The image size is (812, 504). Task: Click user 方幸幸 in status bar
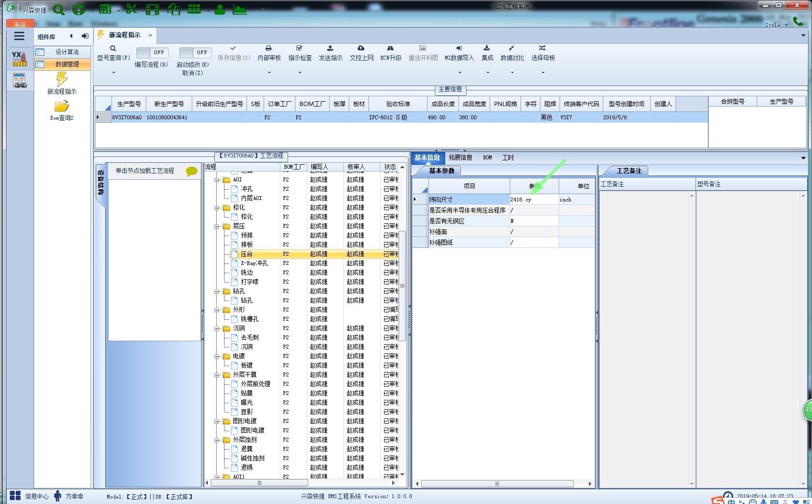point(68,496)
